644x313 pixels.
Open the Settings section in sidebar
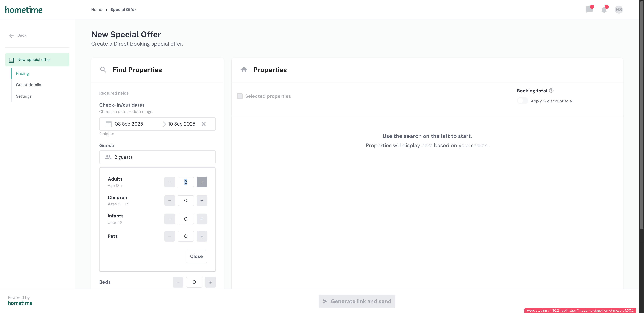pyautogui.click(x=24, y=96)
